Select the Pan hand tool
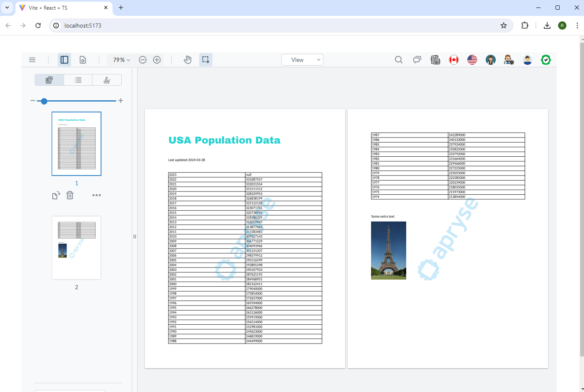 pos(187,60)
